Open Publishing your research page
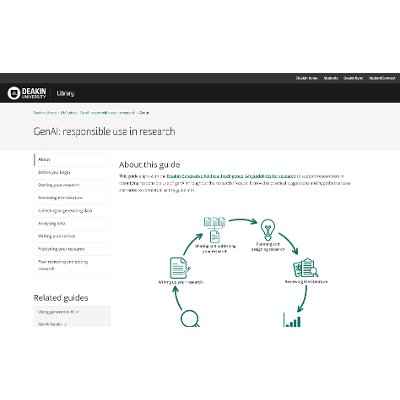The height and width of the screenshot is (400, 400). click(x=72, y=249)
